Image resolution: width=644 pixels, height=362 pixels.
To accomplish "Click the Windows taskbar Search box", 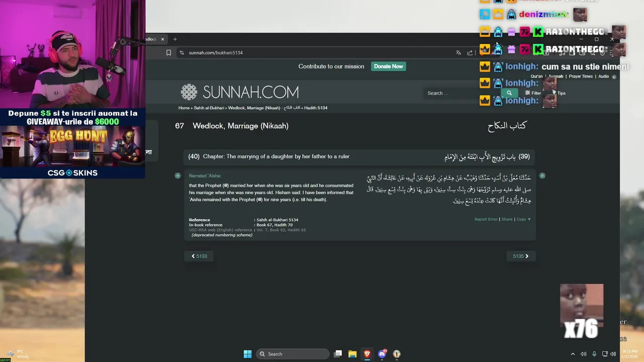I will pyautogui.click(x=293, y=354).
